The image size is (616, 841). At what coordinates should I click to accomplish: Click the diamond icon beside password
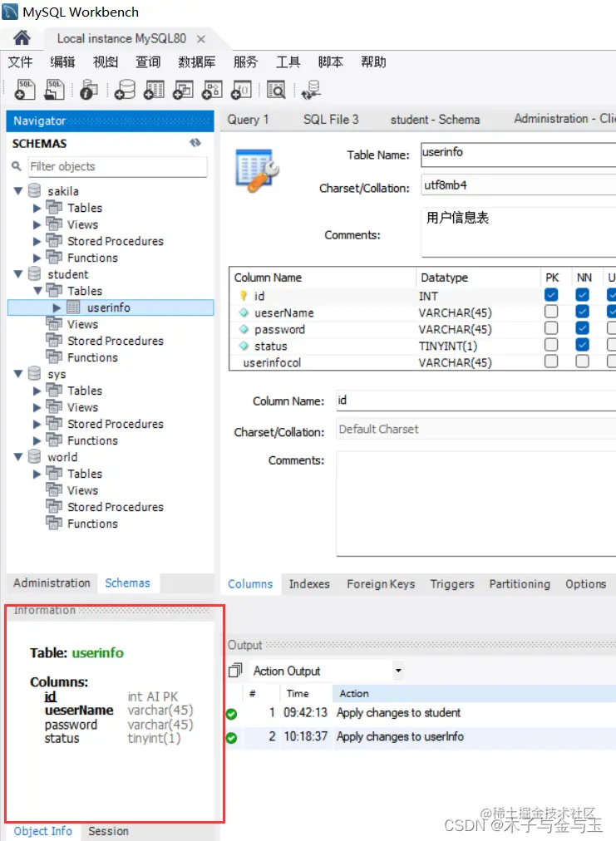(x=244, y=329)
